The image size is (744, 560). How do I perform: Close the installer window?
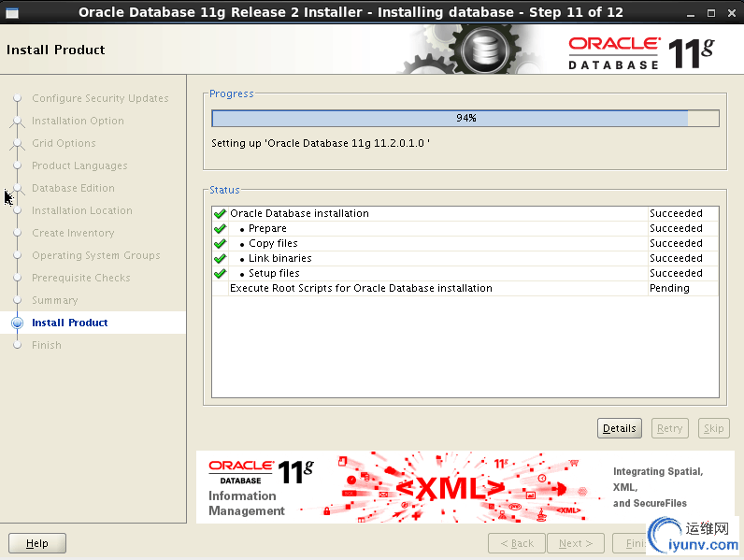(732, 13)
